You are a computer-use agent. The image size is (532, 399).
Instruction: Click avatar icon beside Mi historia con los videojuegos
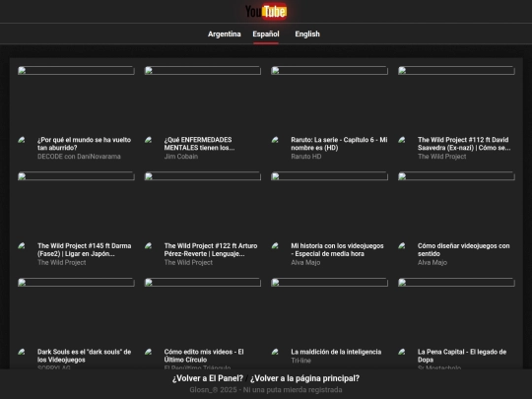pos(275,245)
